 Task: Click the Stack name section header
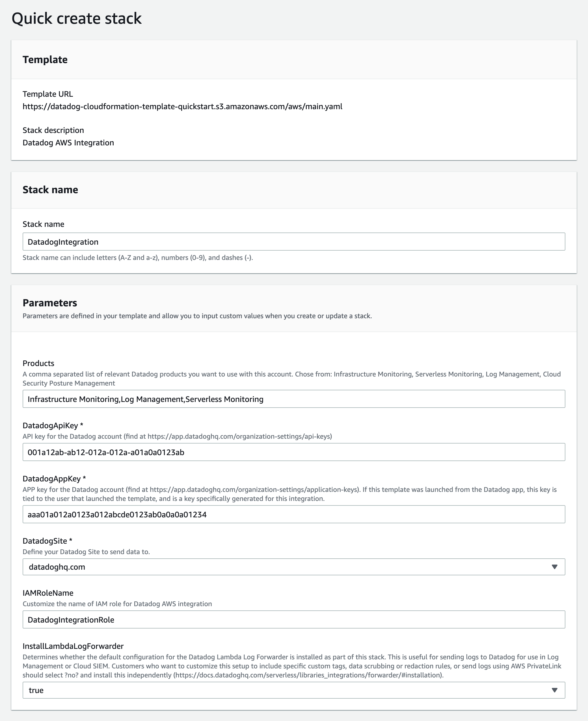coord(51,190)
